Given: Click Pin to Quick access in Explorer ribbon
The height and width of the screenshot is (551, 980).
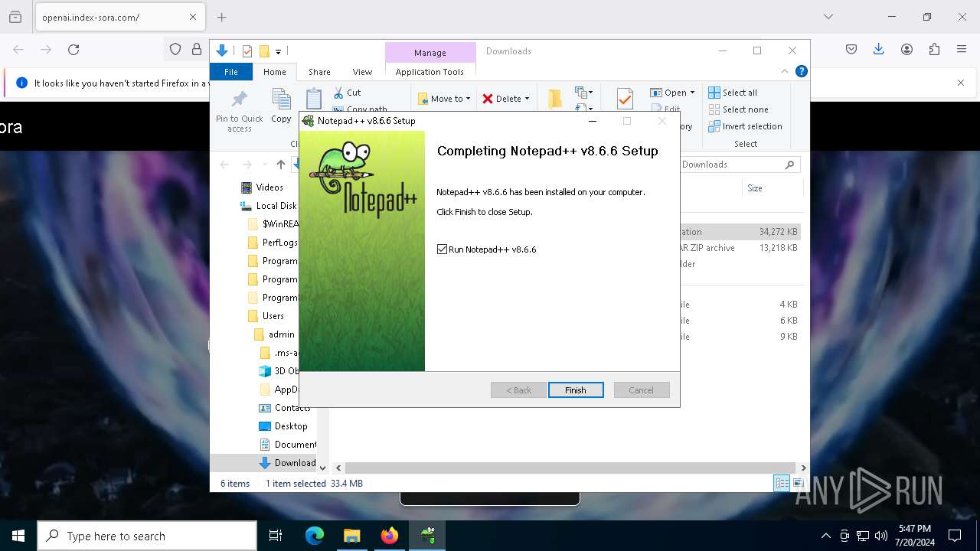Looking at the screenshot, I should 239,112.
